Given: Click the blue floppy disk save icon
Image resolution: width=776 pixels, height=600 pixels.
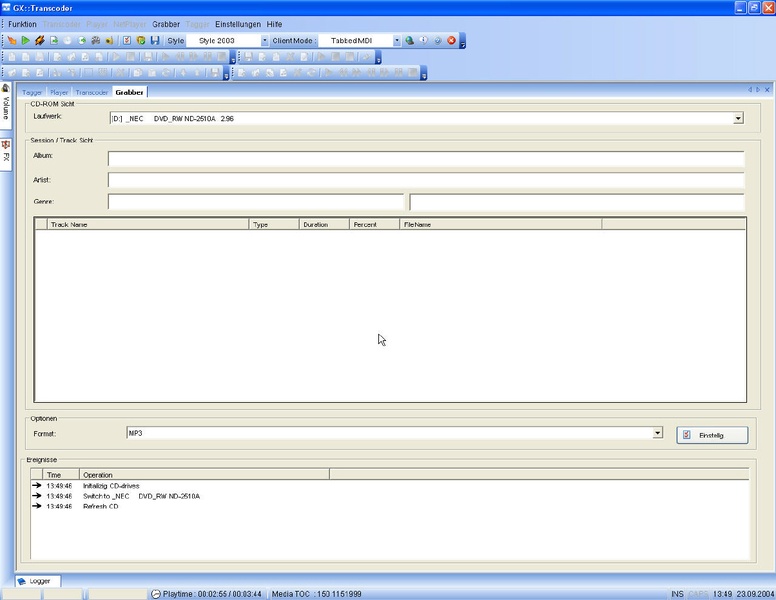Looking at the screenshot, I should point(155,41).
